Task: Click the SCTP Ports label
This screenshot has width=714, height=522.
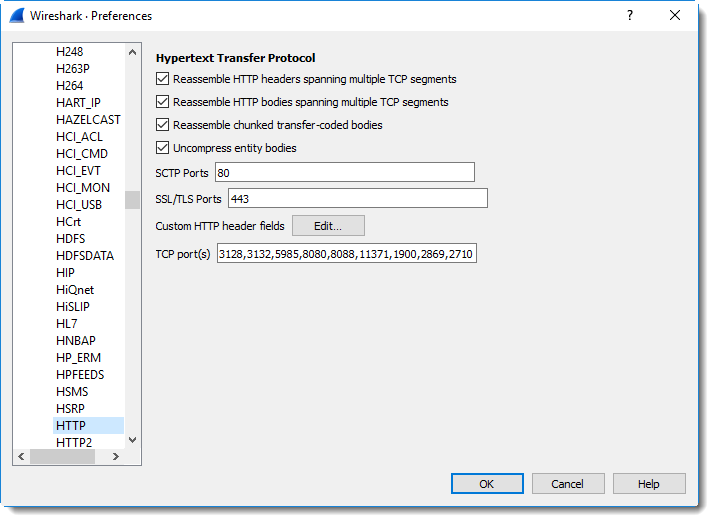Action: click(x=182, y=173)
